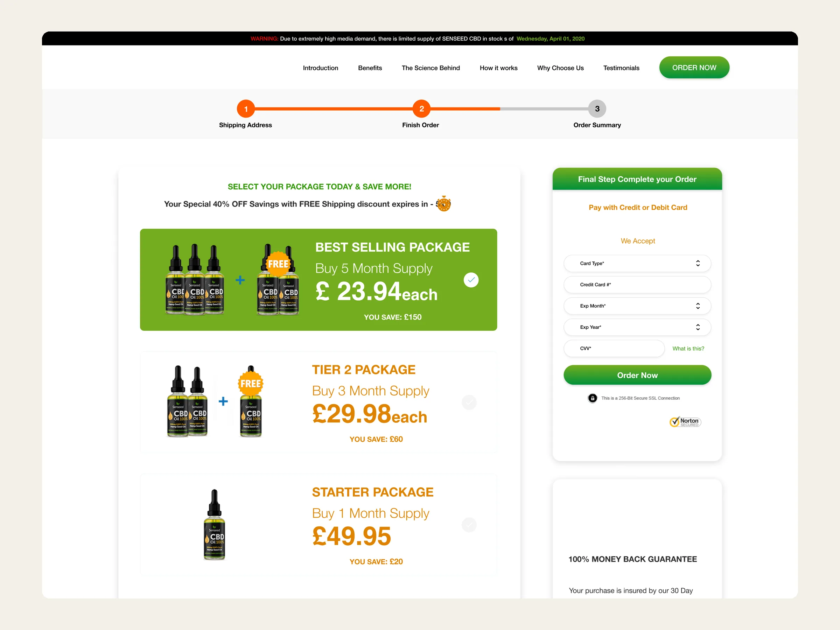The height and width of the screenshot is (630, 840).
Task: Click the '£ 23.94each' price text
Action: 376,292
